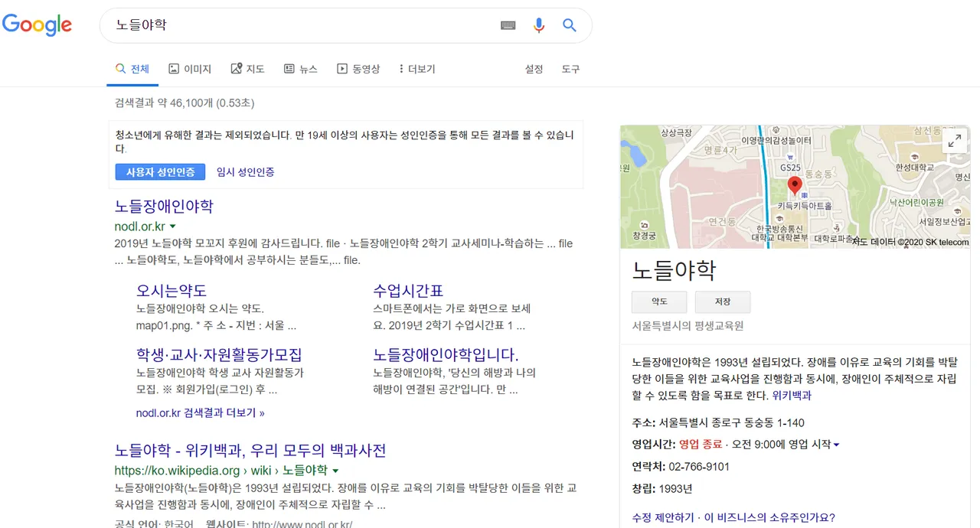Start voice search with microphone icon
The image size is (980, 528).
539,25
